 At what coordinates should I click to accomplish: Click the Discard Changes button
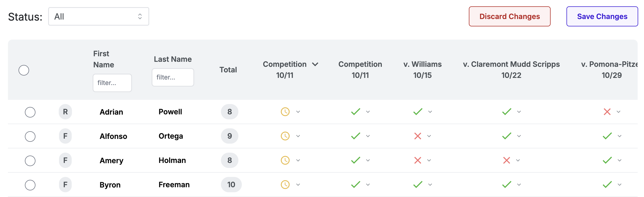(x=510, y=16)
